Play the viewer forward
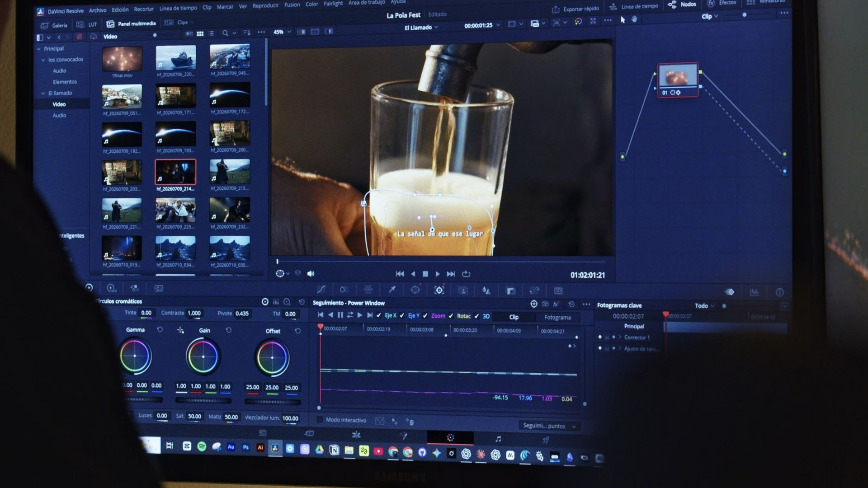Viewport: 868px width, 488px height. [x=438, y=274]
